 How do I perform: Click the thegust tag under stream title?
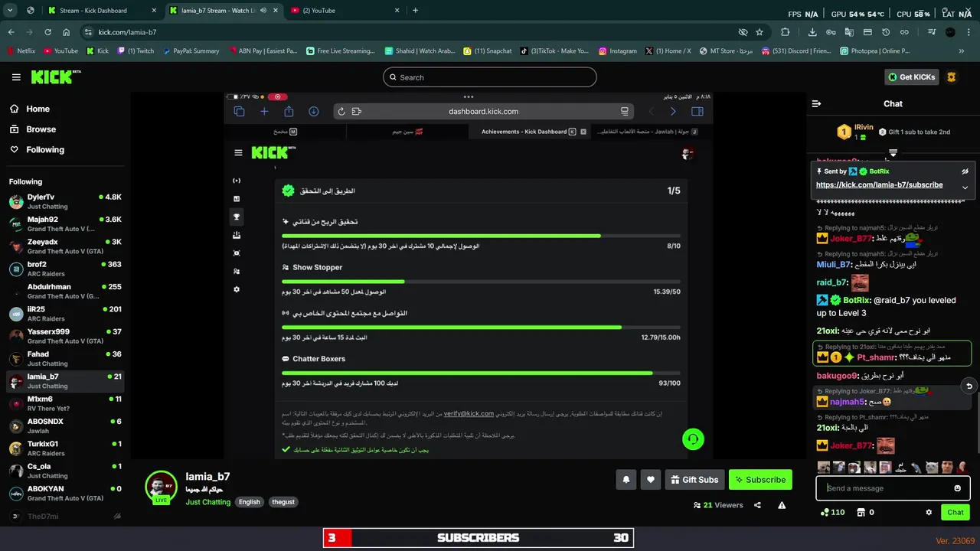[283, 502]
